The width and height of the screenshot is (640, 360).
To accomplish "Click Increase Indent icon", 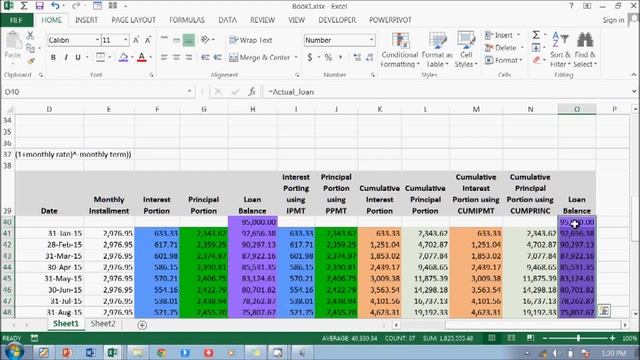I will tap(218, 58).
